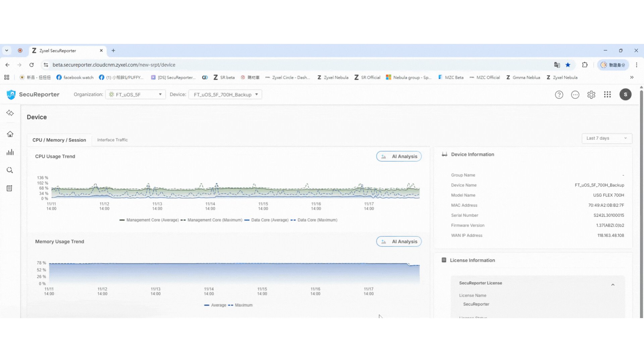The image size is (644, 362).
Task: Toggle Data Core (Maximum) legend series
Action: (314, 220)
